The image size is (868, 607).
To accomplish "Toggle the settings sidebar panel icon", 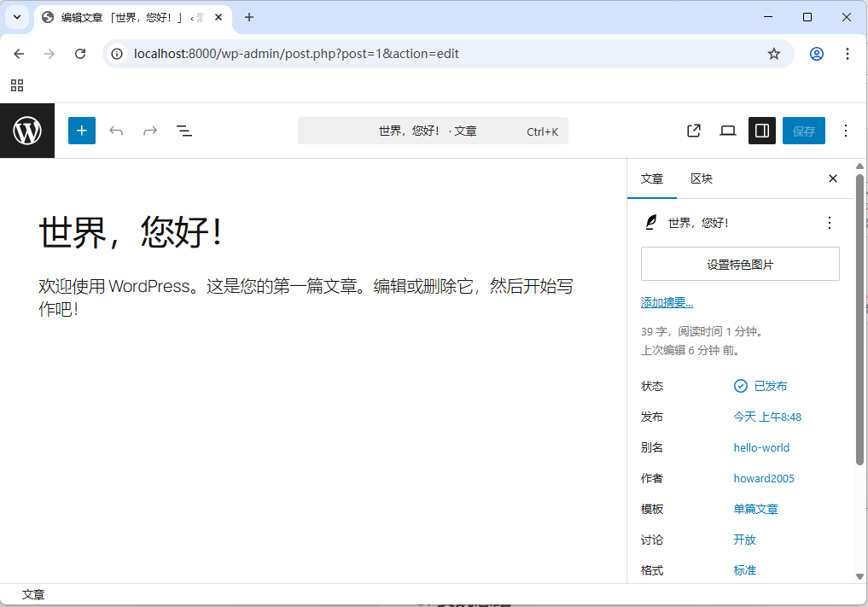I will click(761, 130).
